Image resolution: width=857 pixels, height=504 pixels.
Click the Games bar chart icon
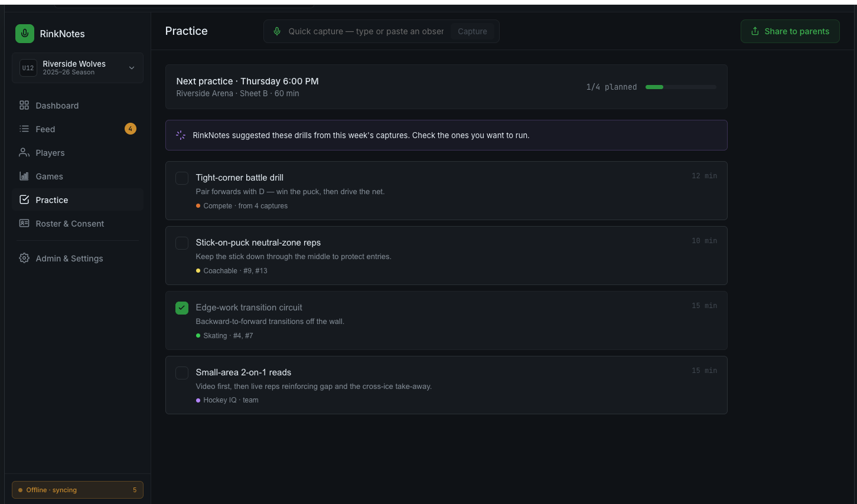coord(24,176)
